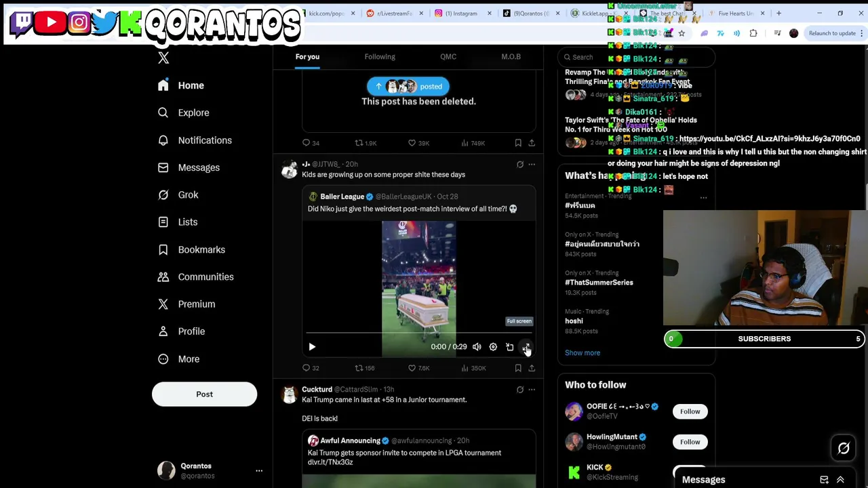Click the Grok icon on the Cuckturd post

[520, 390]
